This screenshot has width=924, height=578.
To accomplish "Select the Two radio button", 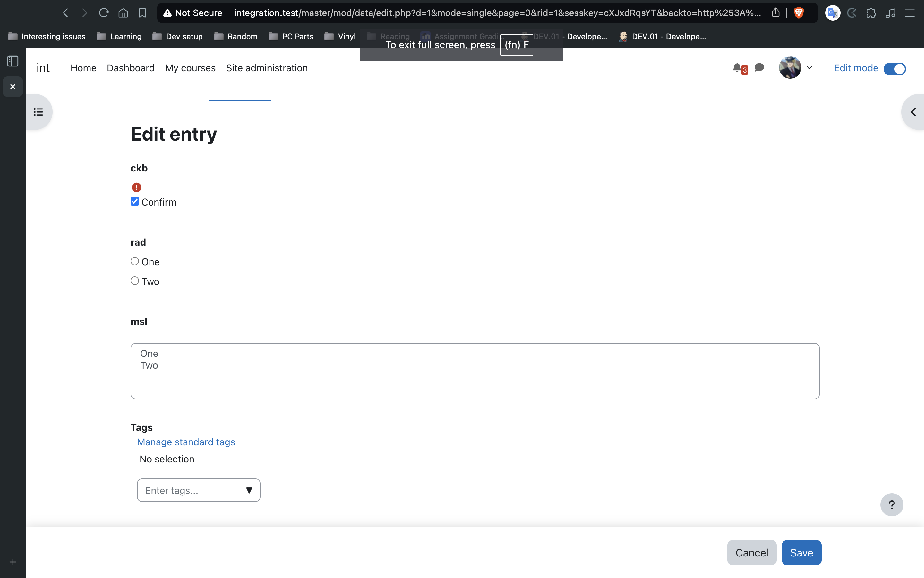I will click(135, 281).
